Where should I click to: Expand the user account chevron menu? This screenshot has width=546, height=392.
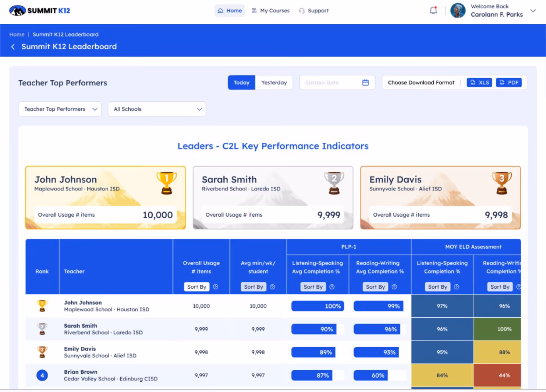coord(533,11)
